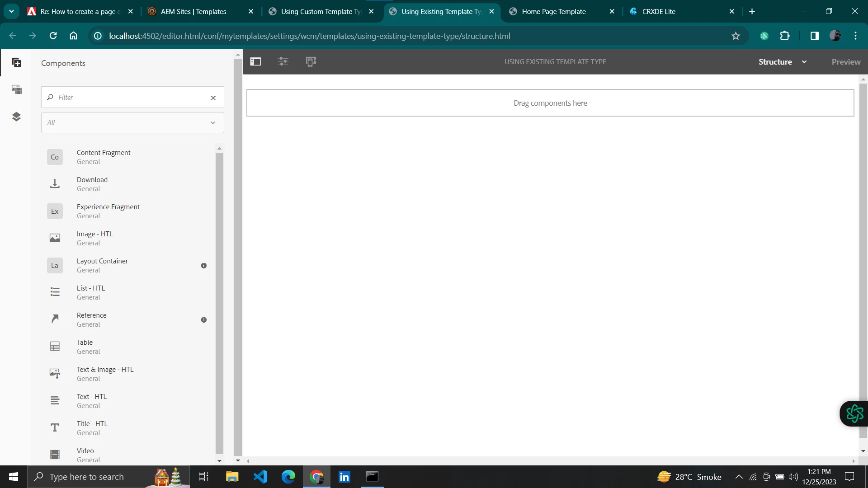This screenshot has width=868, height=488.
Task: Select the Download component icon
Action: point(55,184)
